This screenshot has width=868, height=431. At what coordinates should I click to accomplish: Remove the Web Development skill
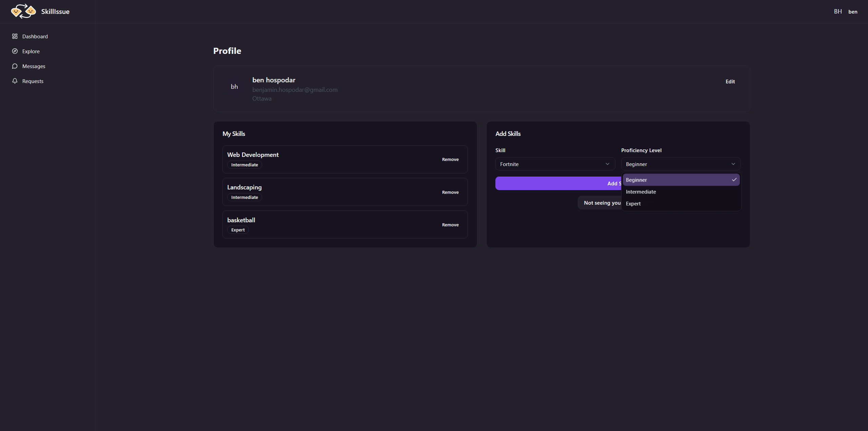[x=450, y=159]
